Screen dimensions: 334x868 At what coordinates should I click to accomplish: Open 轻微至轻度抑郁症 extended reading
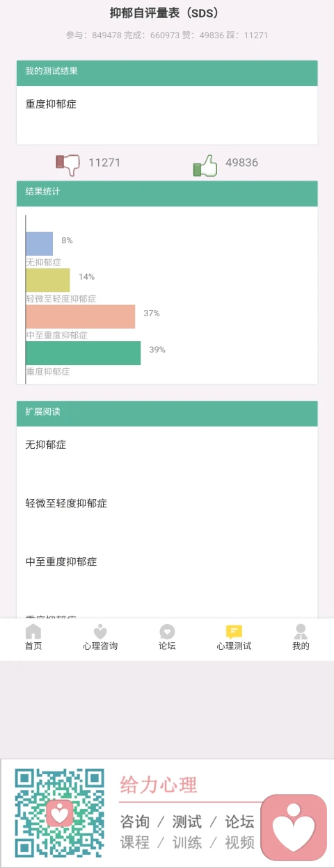tap(66, 503)
